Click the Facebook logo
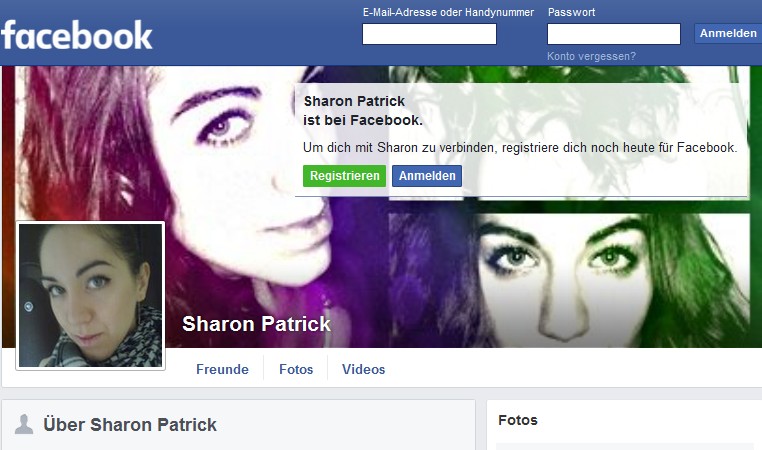This screenshot has height=450, width=762. [x=77, y=35]
